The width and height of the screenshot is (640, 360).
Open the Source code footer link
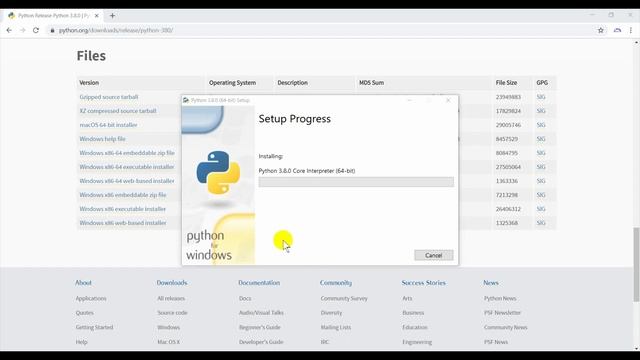pos(172,313)
